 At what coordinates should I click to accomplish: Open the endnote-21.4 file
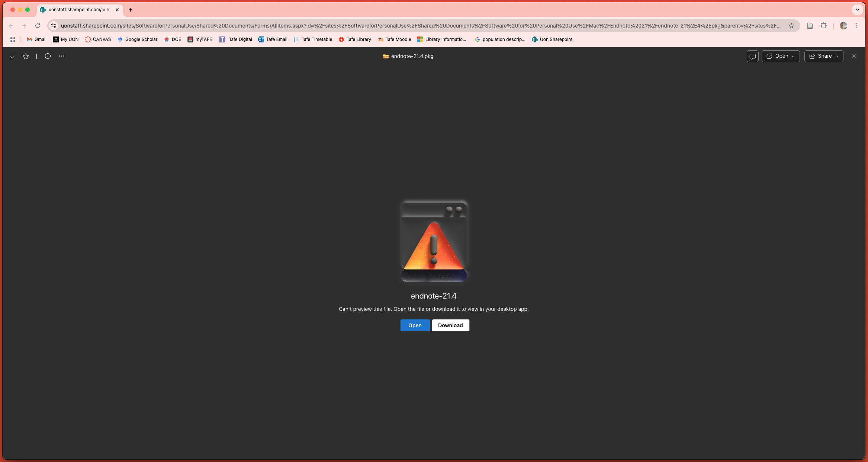415,325
